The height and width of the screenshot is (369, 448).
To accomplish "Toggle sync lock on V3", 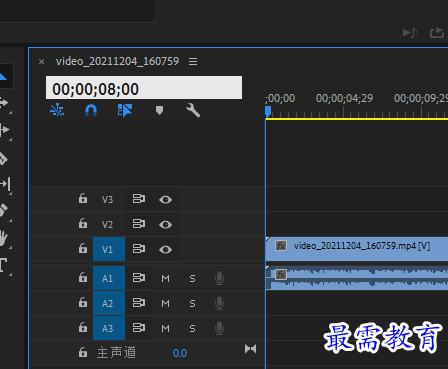I will (139, 199).
